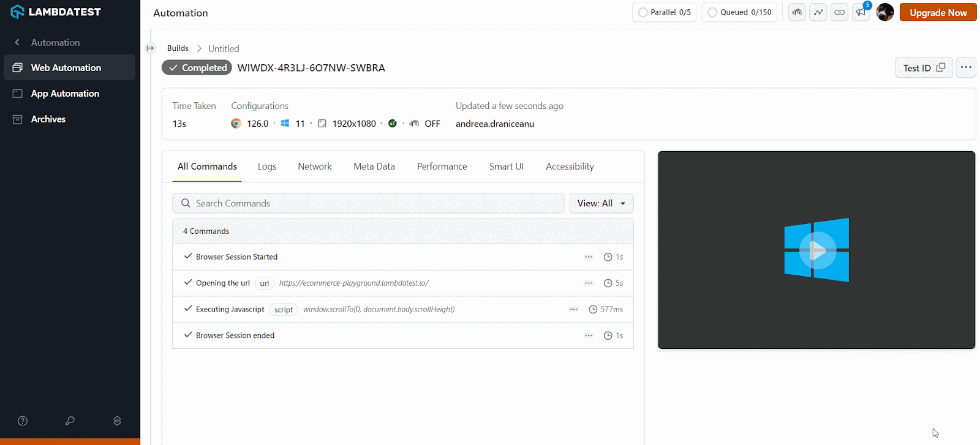Image resolution: width=980 pixels, height=445 pixels.
Task: Select Browser Session ended command
Action: (403, 335)
